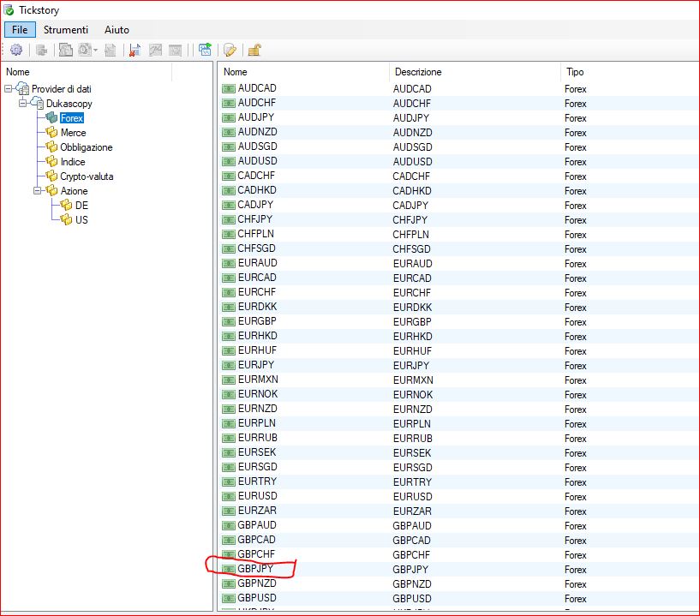The height and width of the screenshot is (616, 700).
Task: Click the CADCHF symbol icon
Action: [229, 176]
